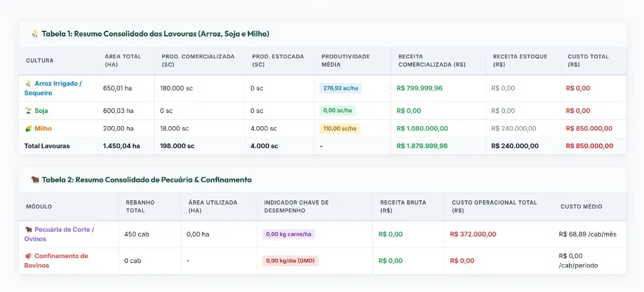Click the 0,00 ha area used cell
The height and width of the screenshot is (292, 644).
199,234
